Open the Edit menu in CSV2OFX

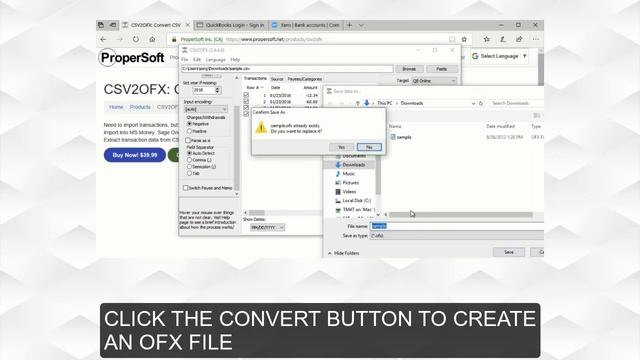[197, 60]
